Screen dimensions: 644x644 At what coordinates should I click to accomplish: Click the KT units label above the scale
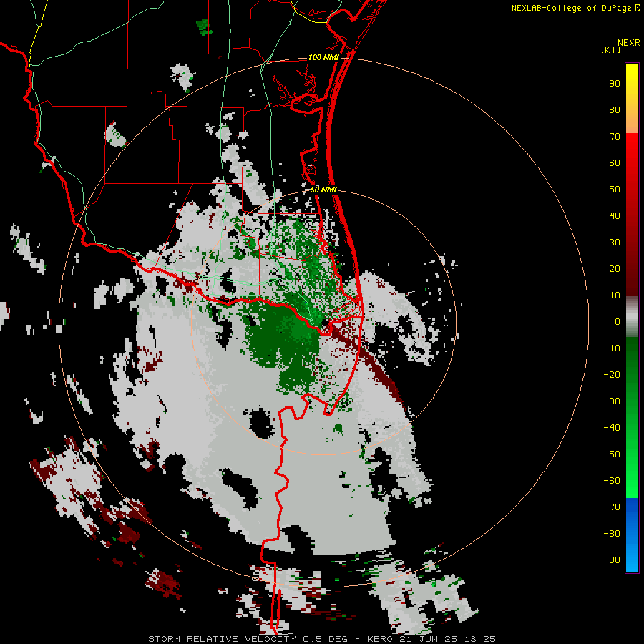click(x=611, y=49)
